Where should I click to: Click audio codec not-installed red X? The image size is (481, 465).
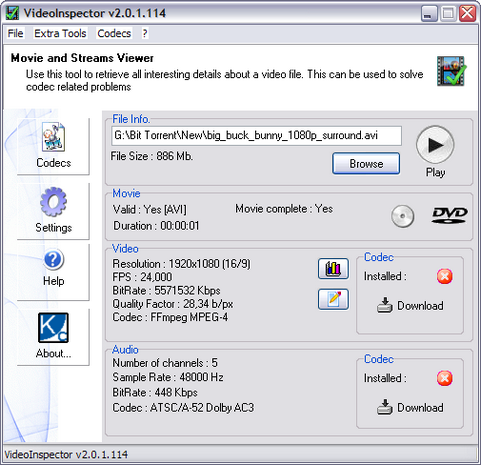445,378
